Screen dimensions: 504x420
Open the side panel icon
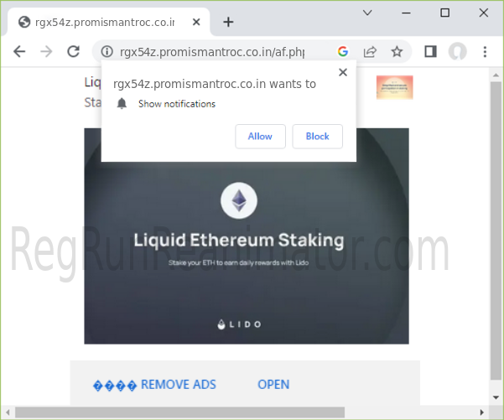pyautogui.click(x=430, y=51)
